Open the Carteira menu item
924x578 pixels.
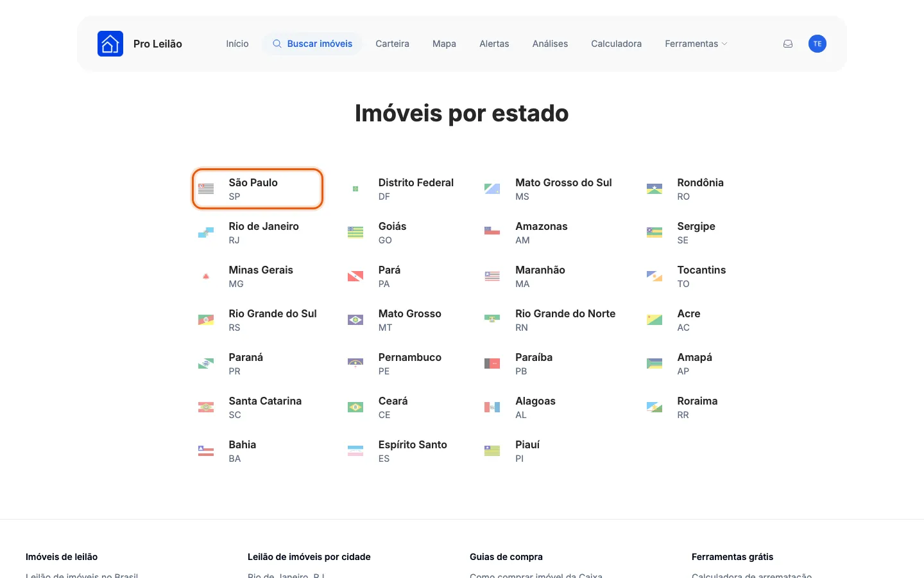[x=392, y=44]
